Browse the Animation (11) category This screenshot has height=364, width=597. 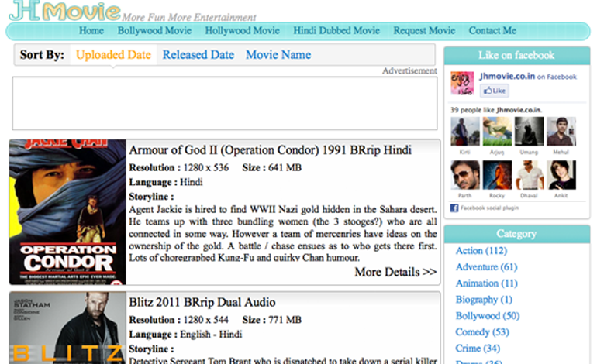486,283
